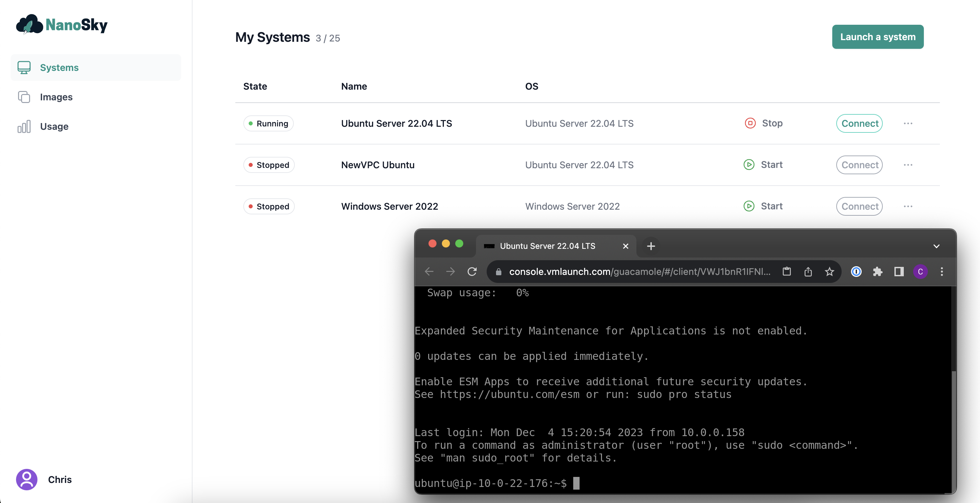Click Connect for NewVPC Ubuntu
This screenshot has height=503, width=980.
(x=859, y=165)
